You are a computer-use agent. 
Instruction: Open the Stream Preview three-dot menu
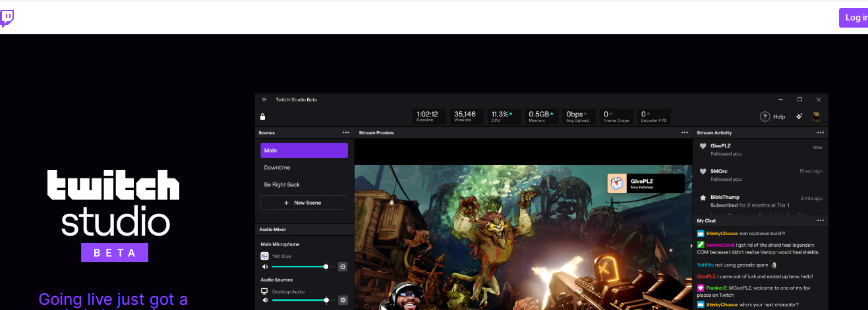(684, 132)
